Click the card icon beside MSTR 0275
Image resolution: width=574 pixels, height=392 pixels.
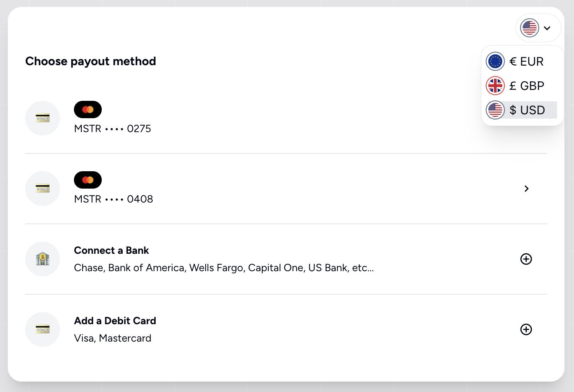[x=43, y=118]
